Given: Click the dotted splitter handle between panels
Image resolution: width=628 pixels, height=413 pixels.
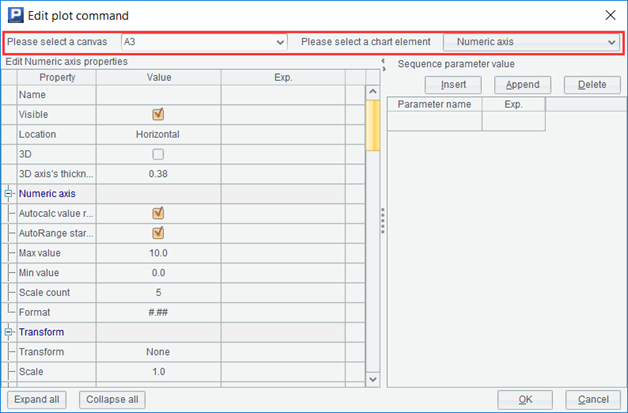Looking at the screenshot, I should coord(382,222).
